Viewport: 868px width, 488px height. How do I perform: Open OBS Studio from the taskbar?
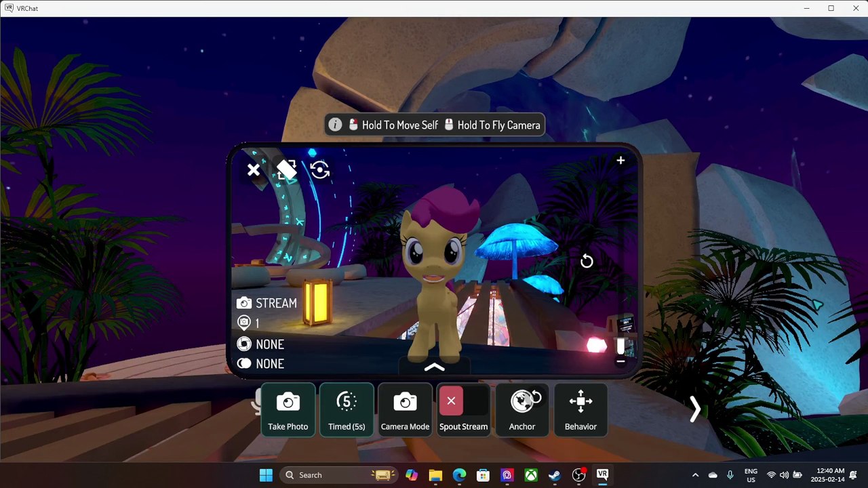point(578,475)
